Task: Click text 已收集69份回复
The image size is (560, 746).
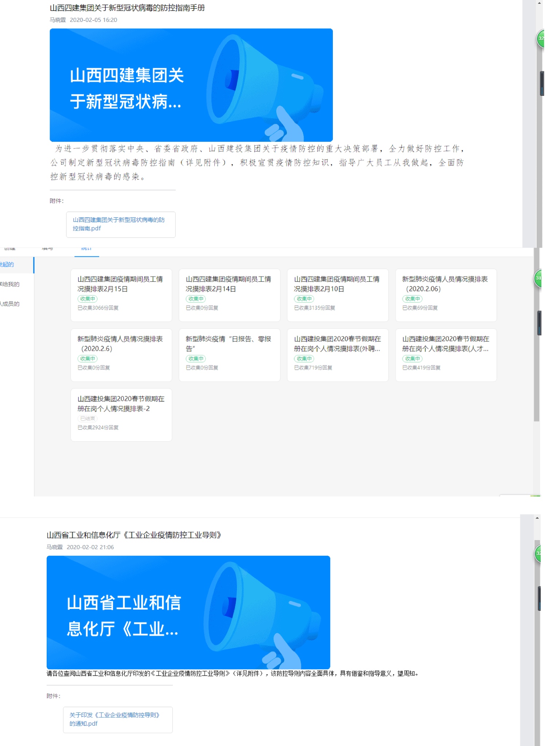Action: (x=420, y=308)
